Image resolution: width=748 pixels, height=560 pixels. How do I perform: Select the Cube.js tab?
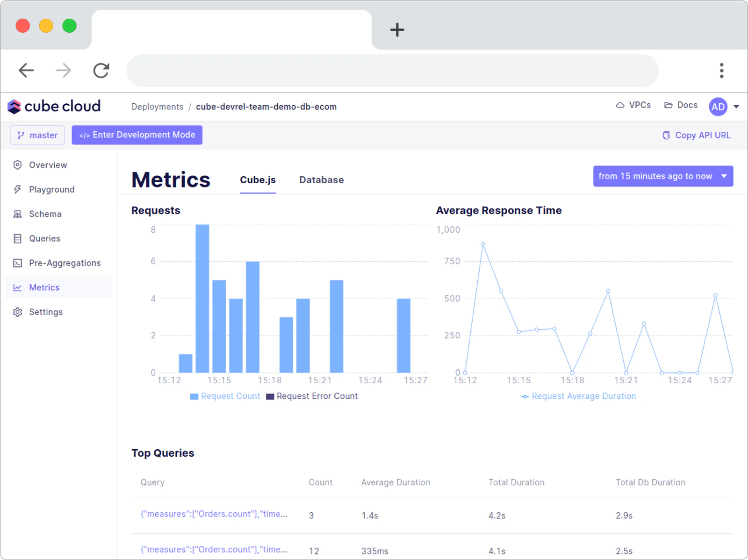tap(258, 180)
